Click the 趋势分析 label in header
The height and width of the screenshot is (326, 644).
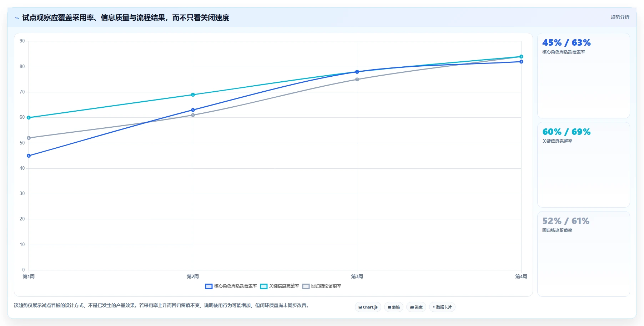point(620,17)
